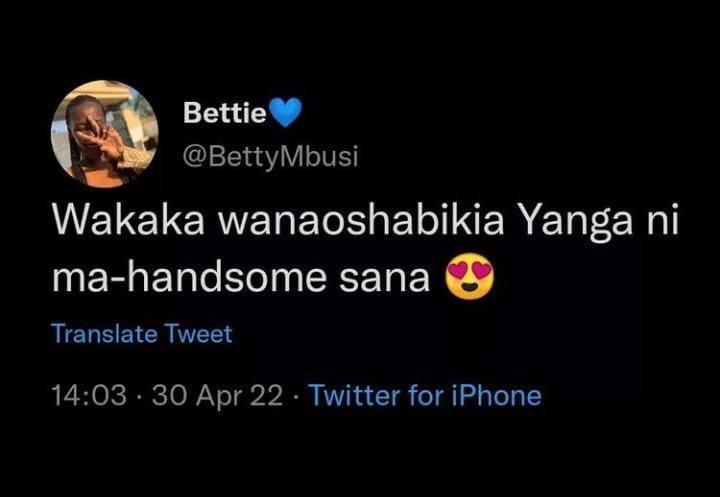Click the Translate Tweet link
This screenshot has width=720, height=497.
coord(142,333)
